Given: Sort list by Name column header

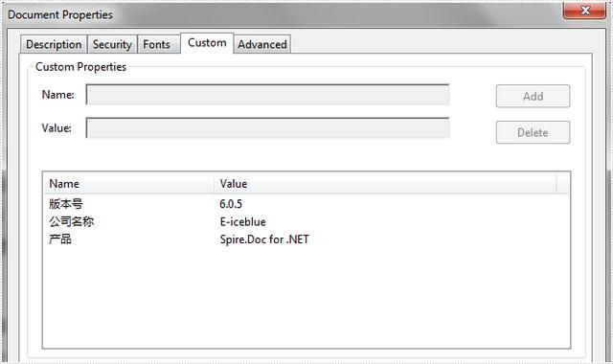Looking at the screenshot, I should click(129, 184).
